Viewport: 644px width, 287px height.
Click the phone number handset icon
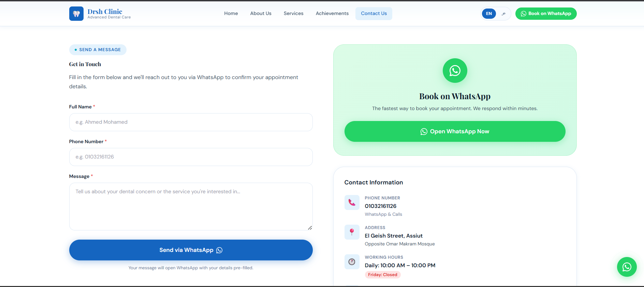point(352,202)
